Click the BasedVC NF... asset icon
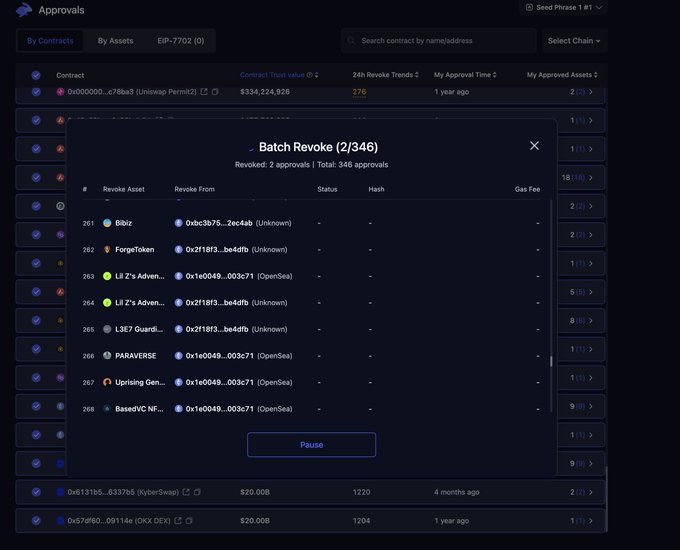This screenshot has width=680, height=550. [107, 409]
